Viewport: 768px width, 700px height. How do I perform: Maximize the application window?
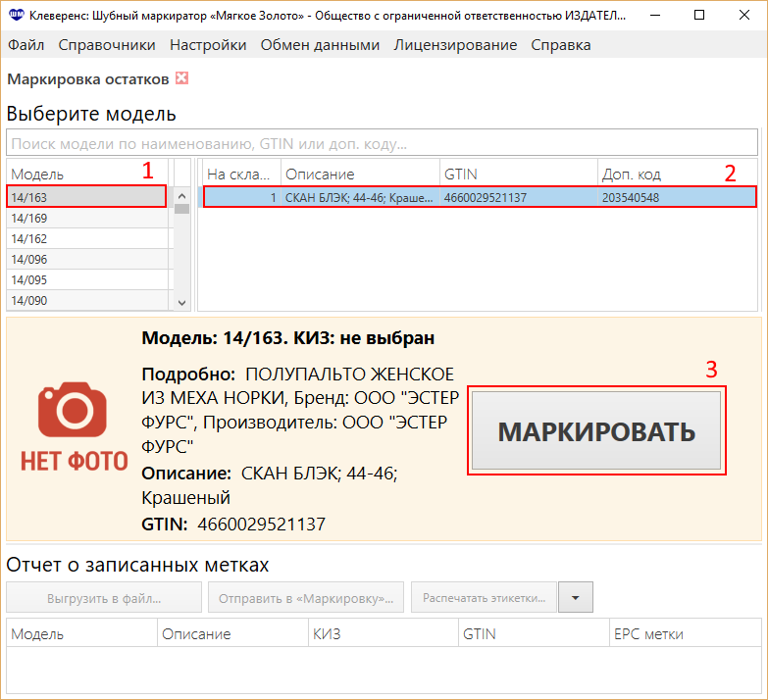[699, 15]
